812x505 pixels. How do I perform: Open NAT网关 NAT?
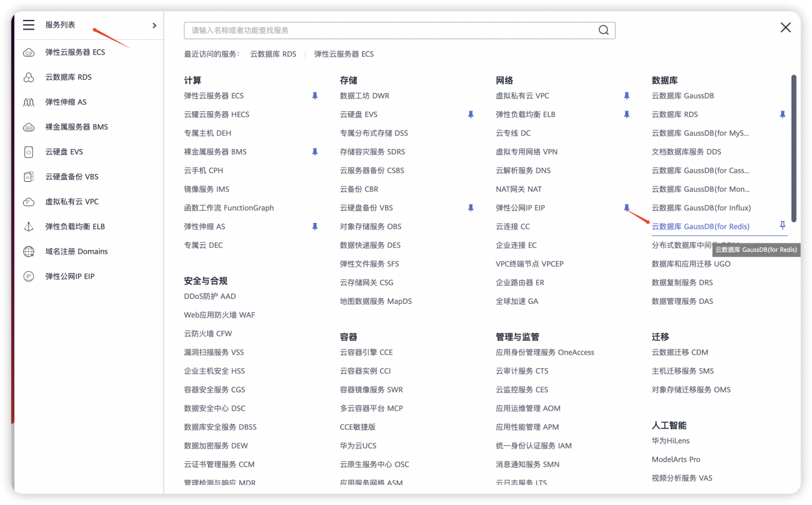(x=519, y=189)
